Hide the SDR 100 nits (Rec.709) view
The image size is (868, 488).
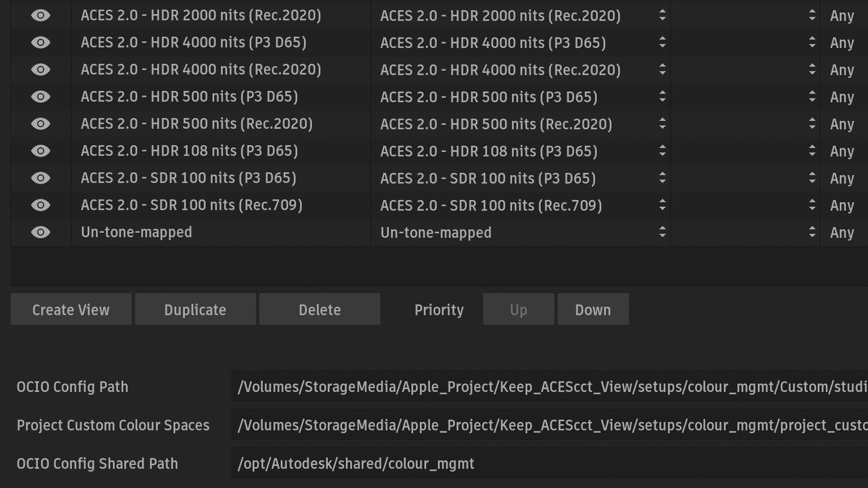(41, 205)
